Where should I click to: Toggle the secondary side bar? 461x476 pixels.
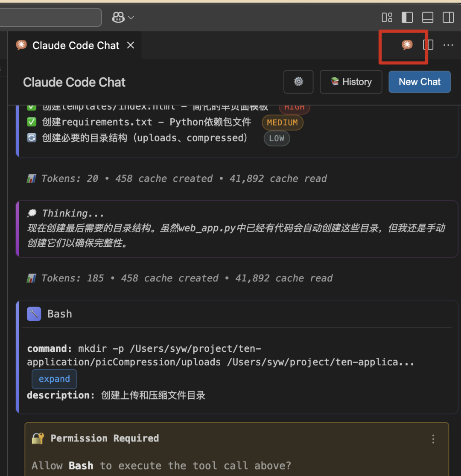[x=448, y=18]
